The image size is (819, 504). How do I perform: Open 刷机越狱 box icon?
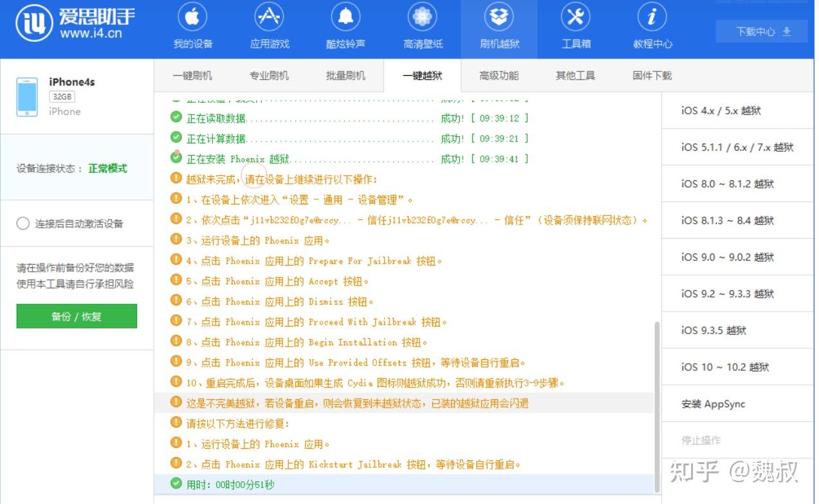[x=499, y=18]
